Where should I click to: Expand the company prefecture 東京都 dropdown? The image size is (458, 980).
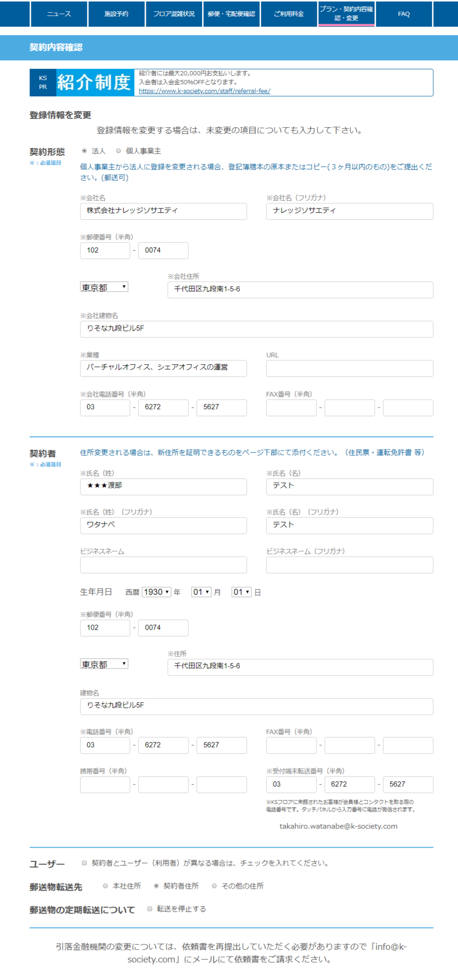pyautogui.click(x=104, y=287)
